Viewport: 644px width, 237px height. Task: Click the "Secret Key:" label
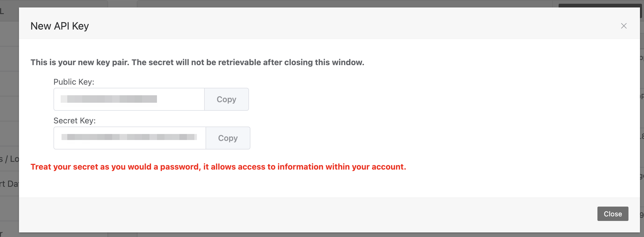(x=74, y=121)
